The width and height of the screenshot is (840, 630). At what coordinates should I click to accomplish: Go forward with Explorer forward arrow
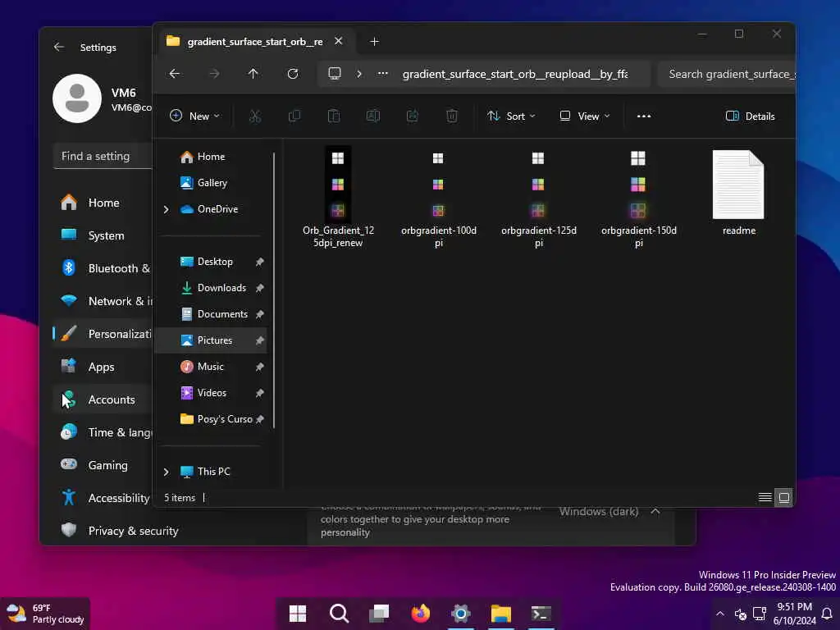[x=214, y=73]
